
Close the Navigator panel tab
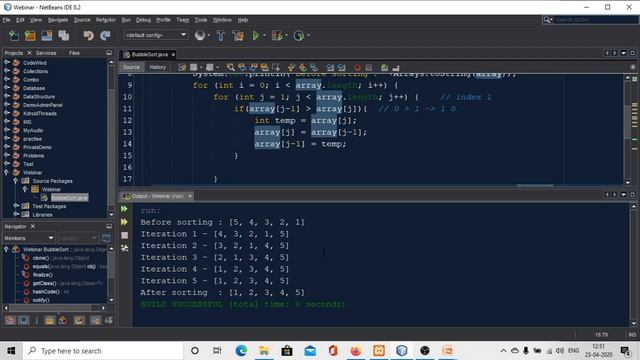pos(33,226)
